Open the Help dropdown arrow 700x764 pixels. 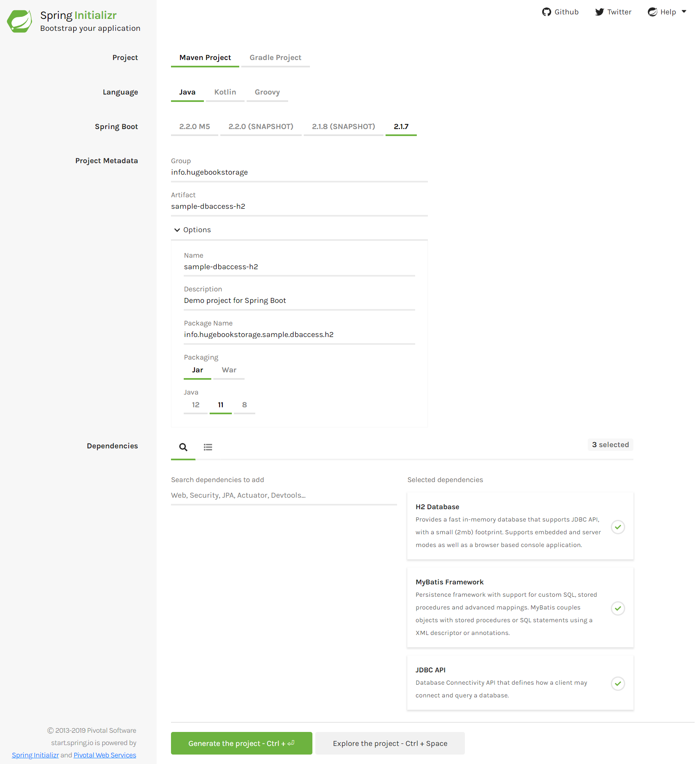[684, 12]
